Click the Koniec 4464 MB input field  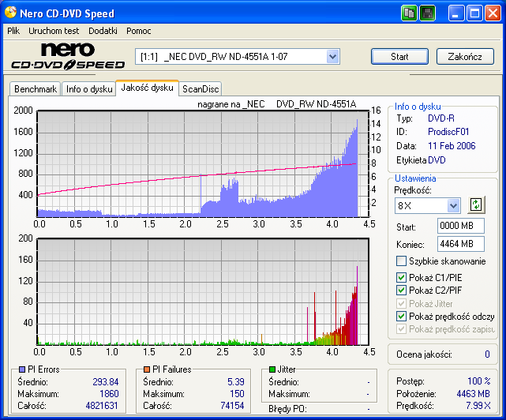pyautogui.click(x=461, y=244)
